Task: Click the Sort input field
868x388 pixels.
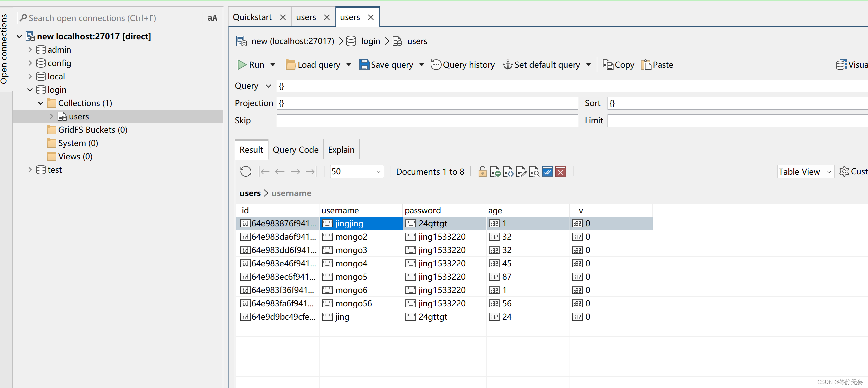Action: [737, 103]
